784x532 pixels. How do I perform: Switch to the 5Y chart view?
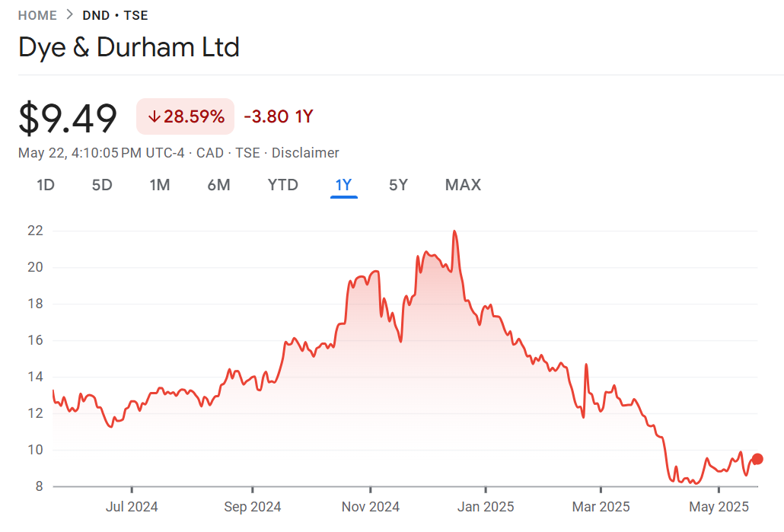tap(398, 185)
